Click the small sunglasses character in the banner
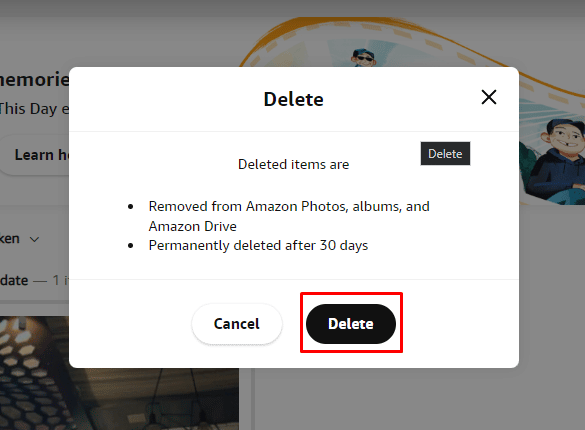Screen dimensions: 585x430 [x=363, y=58]
